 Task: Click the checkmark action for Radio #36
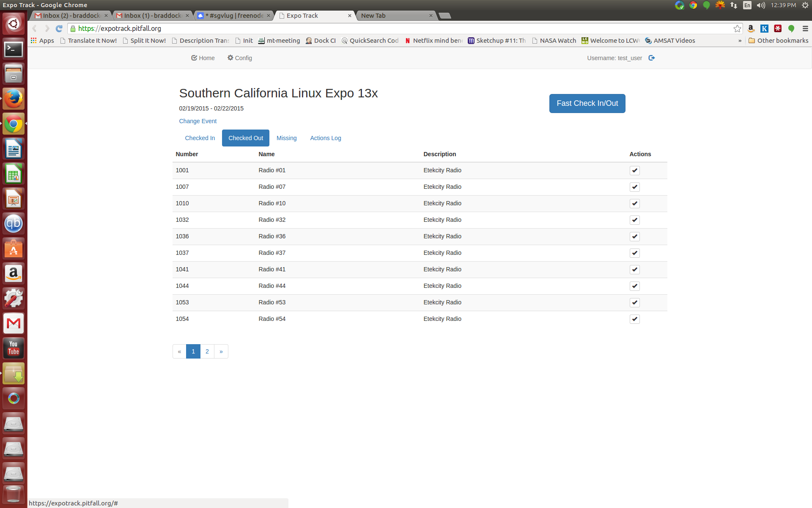634,237
